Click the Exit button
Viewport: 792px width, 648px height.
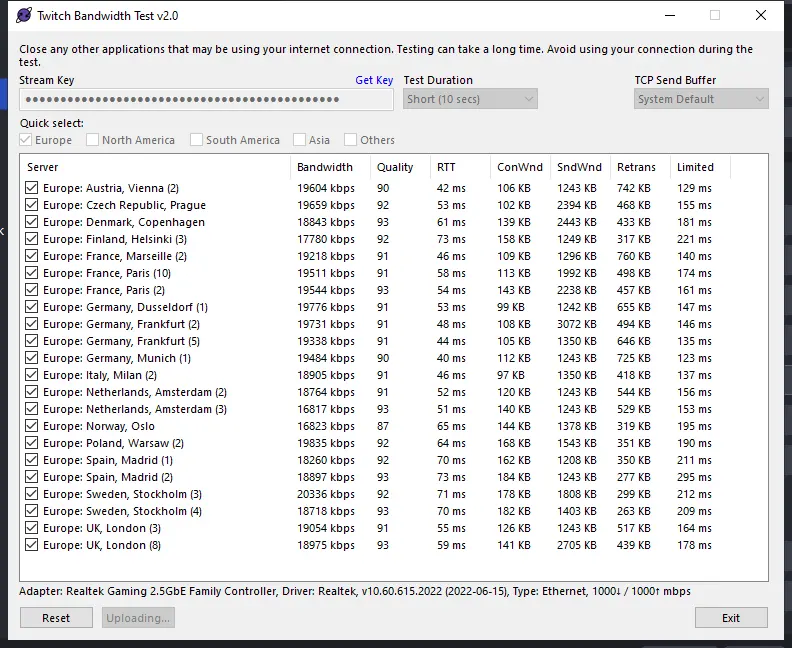coord(731,618)
